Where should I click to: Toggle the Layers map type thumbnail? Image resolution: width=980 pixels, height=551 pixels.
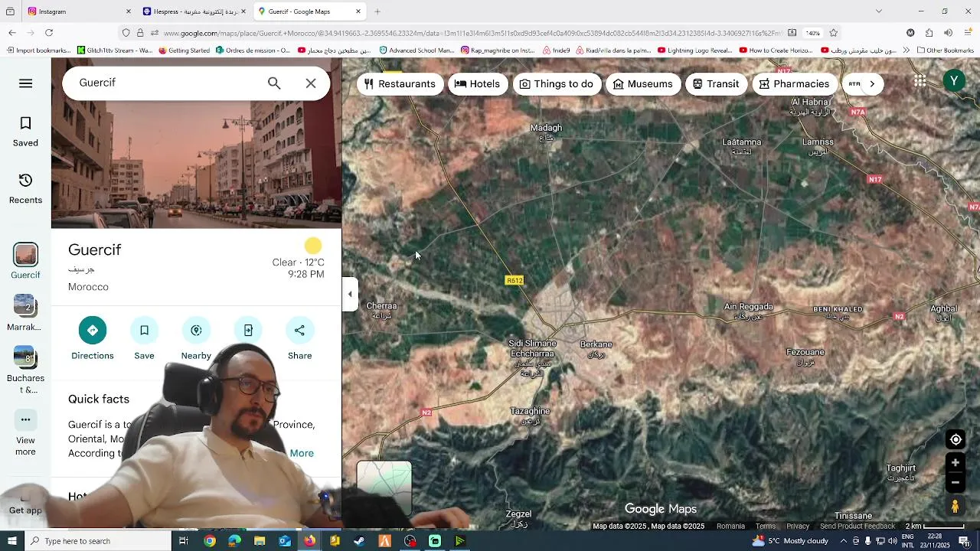[x=384, y=487]
